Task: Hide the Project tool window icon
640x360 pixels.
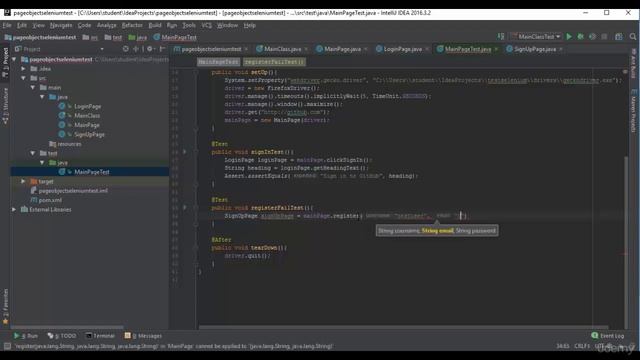Action: [x=162, y=49]
